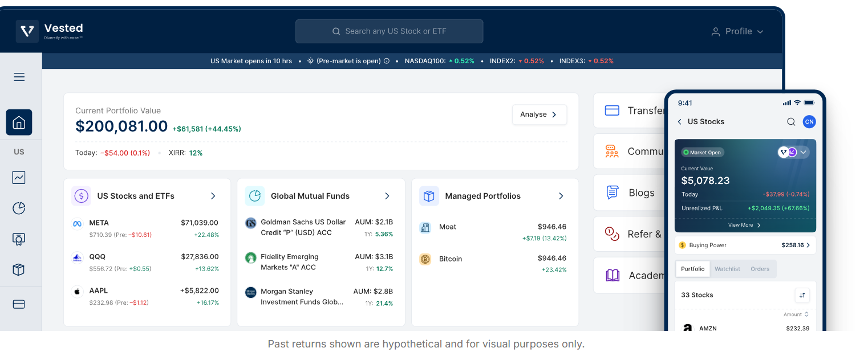Image resolution: width=868 pixels, height=352 pixels.
Task: Click the INDEX3 entry in the ticker bar
Action: [586, 61]
